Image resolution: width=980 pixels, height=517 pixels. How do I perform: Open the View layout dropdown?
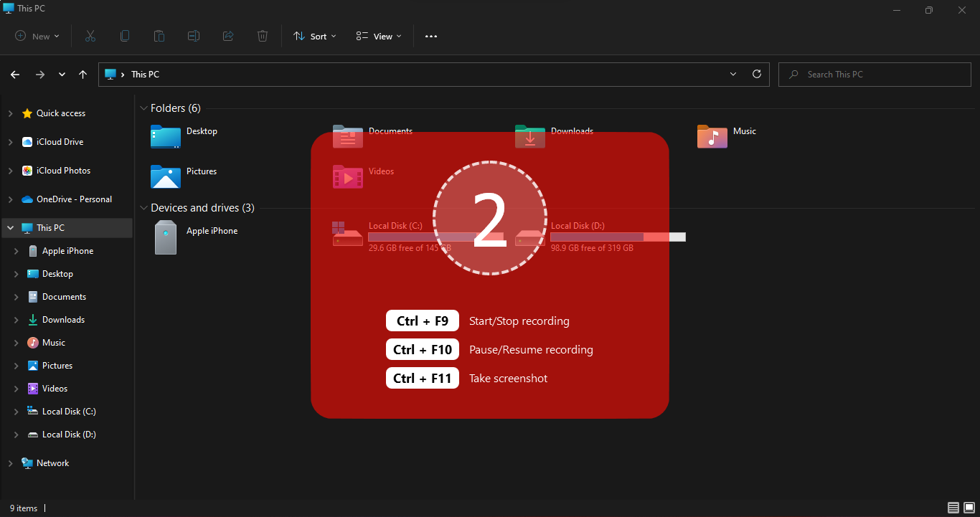[x=379, y=36]
